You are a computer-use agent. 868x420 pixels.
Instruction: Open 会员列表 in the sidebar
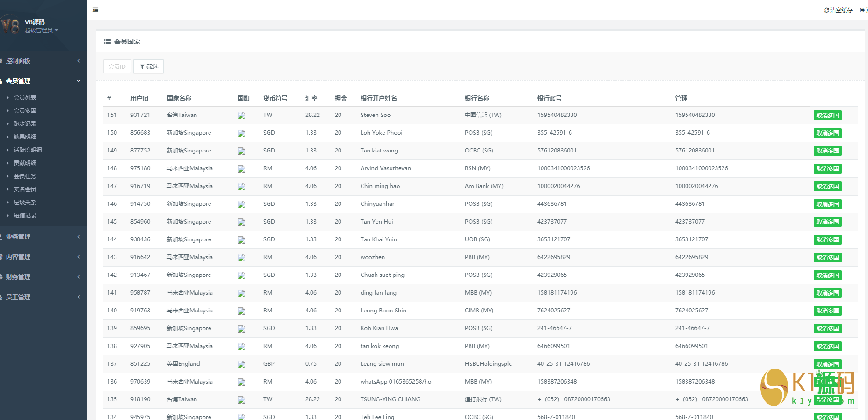[x=25, y=98]
